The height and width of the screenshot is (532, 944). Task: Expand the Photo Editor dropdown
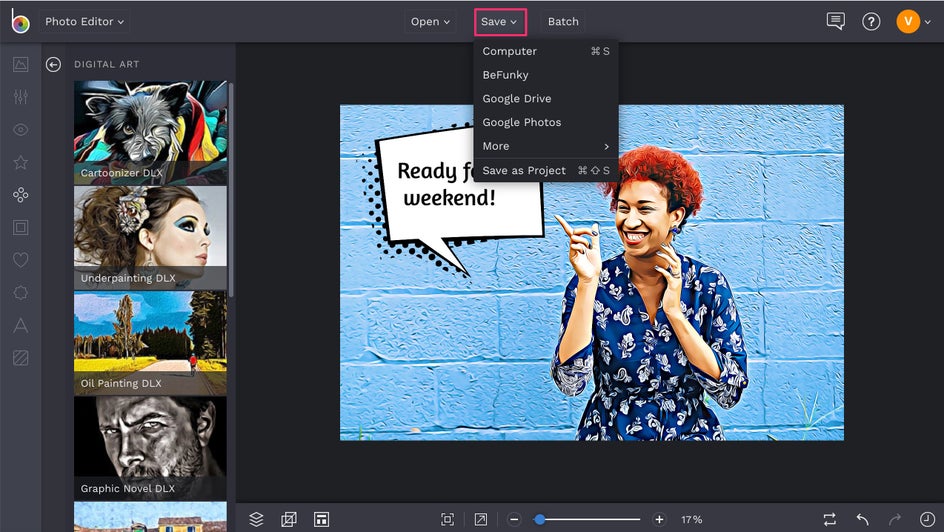[x=84, y=21]
